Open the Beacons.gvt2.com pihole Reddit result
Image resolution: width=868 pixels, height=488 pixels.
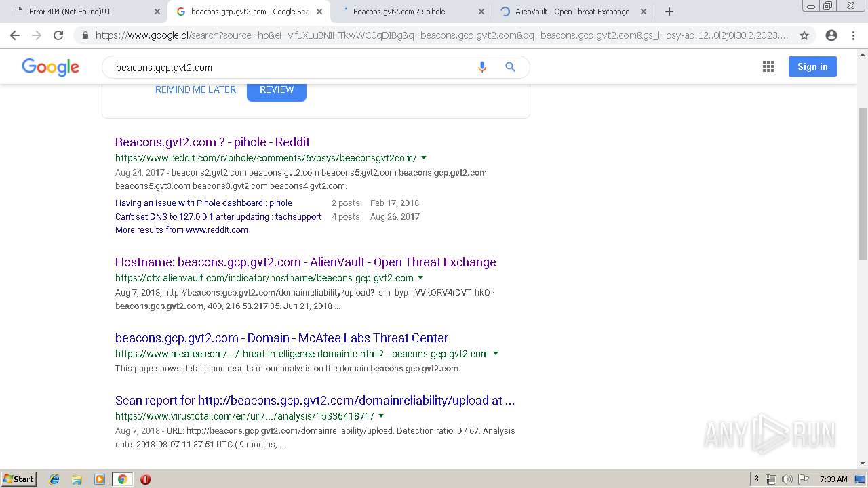point(212,142)
